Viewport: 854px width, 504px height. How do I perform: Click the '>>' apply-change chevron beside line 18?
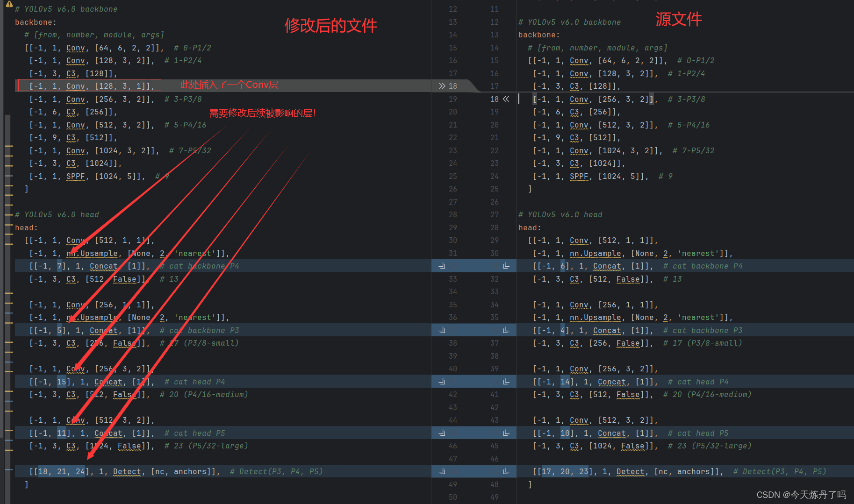click(x=441, y=85)
